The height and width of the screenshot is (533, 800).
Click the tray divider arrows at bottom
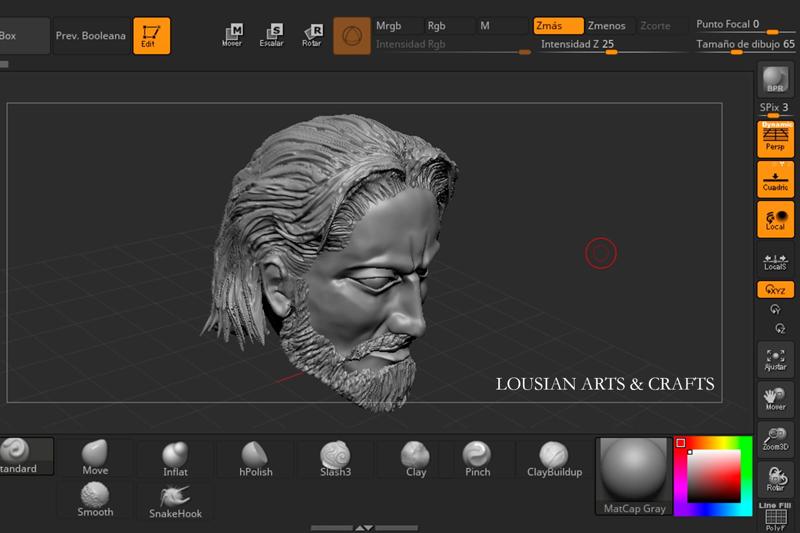(x=364, y=528)
